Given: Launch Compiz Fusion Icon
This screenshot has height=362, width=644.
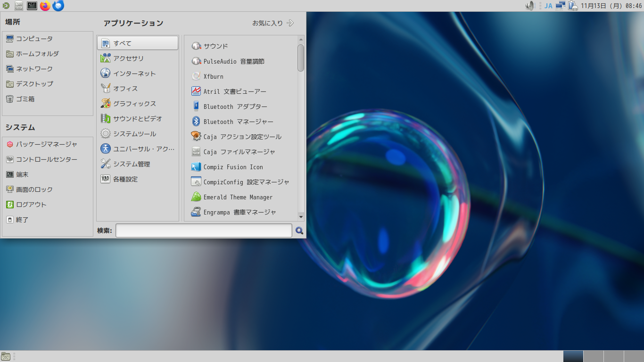Looking at the screenshot, I should coord(241,167).
